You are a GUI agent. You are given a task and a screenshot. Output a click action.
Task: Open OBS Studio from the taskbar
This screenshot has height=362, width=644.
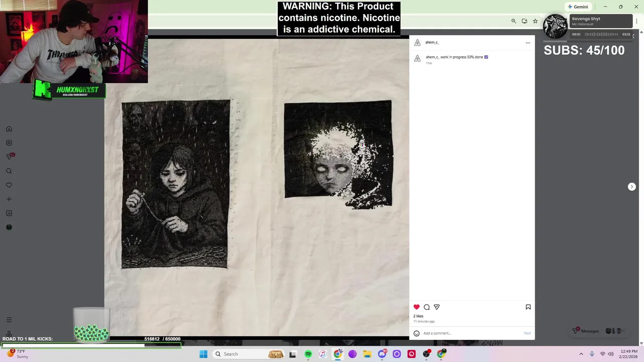426,354
